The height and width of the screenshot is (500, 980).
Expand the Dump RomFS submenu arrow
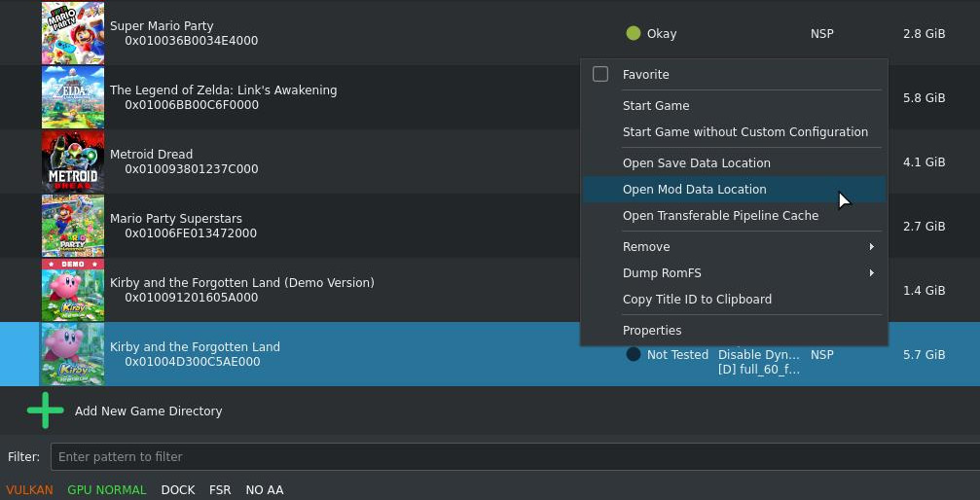(x=871, y=273)
